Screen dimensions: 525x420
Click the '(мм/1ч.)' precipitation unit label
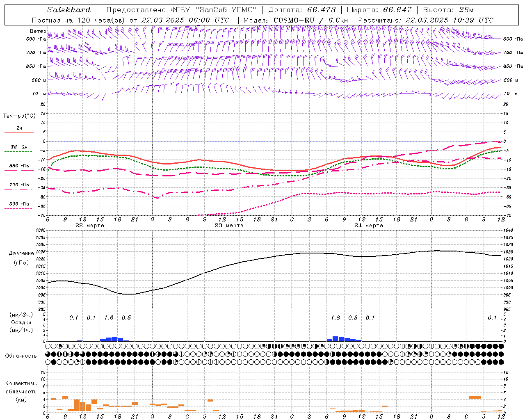pos(21,330)
